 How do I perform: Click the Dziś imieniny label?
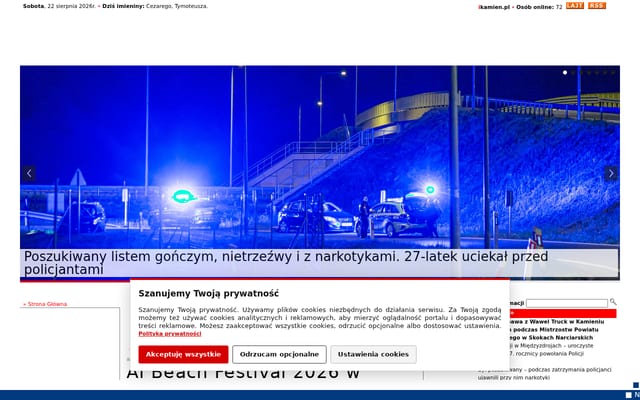[123, 7]
